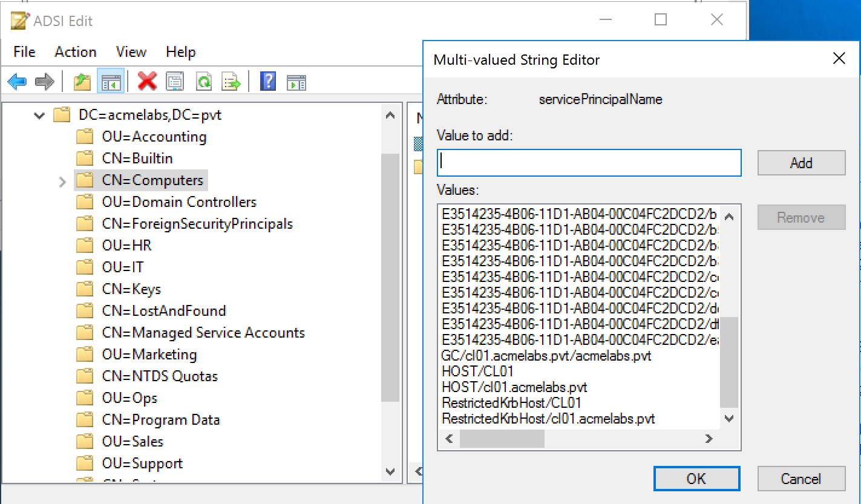Click the blue Back arrow in toolbar
The height and width of the screenshot is (504, 861).
click(17, 81)
